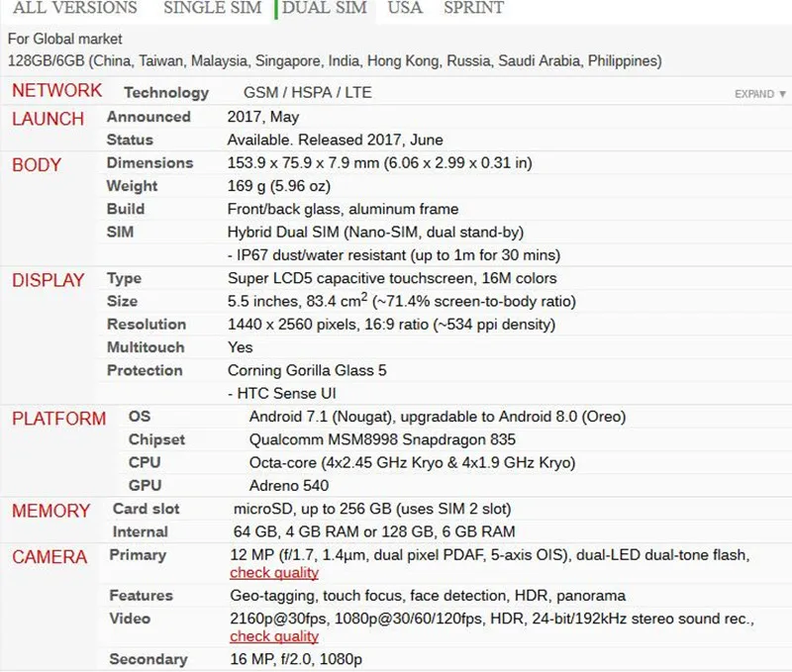This screenshot has height=672, width=792.
Task: Click the PLATFORM section heading
Action: 59,419
